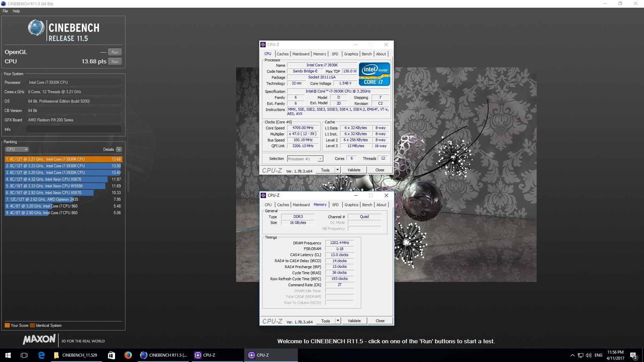Open CINEBENCH_11.529 folder taskbar item

click(76, 355)
